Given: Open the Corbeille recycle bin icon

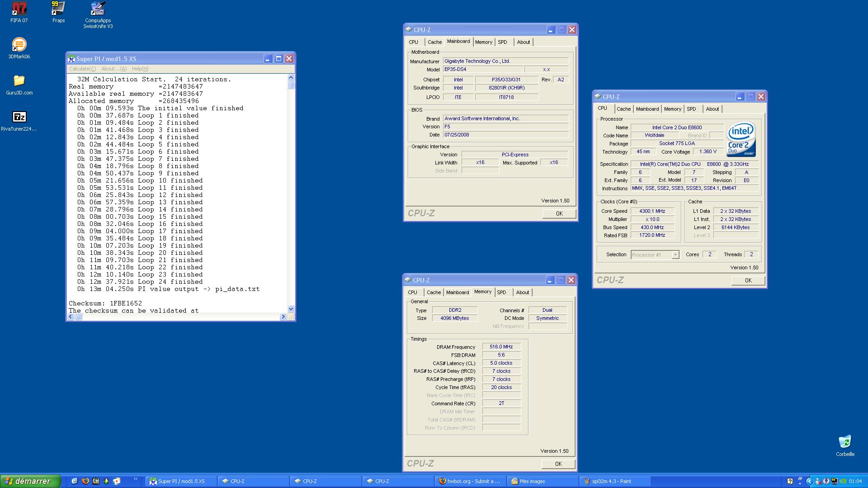Looking at the screenshot, I should coord(845,446).
